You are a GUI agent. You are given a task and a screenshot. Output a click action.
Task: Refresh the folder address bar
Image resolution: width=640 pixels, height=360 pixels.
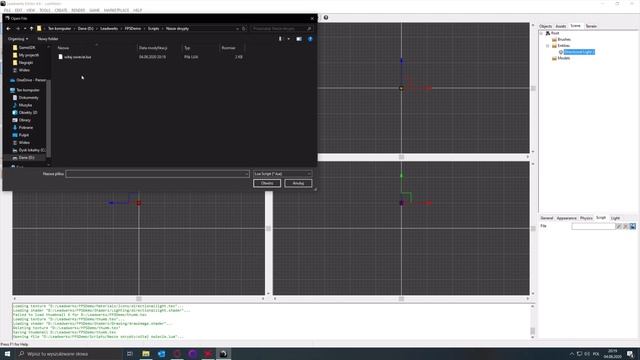click(x=244, y=29)
